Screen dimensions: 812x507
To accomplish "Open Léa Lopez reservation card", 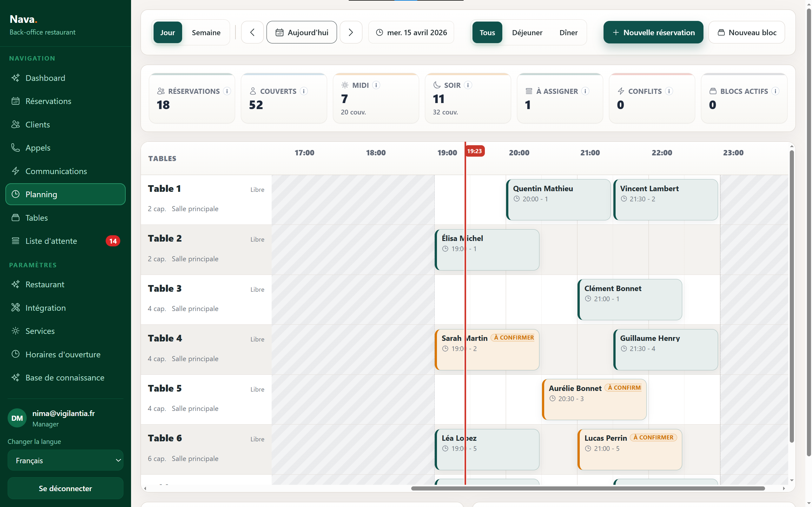I will (x=487, y=449).
